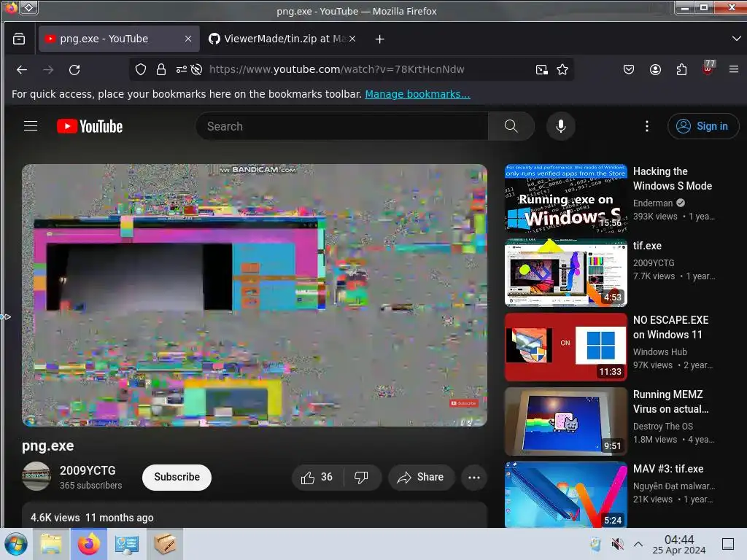Open Firefox extensions puzzle icon
Image resolution: width=747 pixels, height=560 pixels.
click(682, 69)
